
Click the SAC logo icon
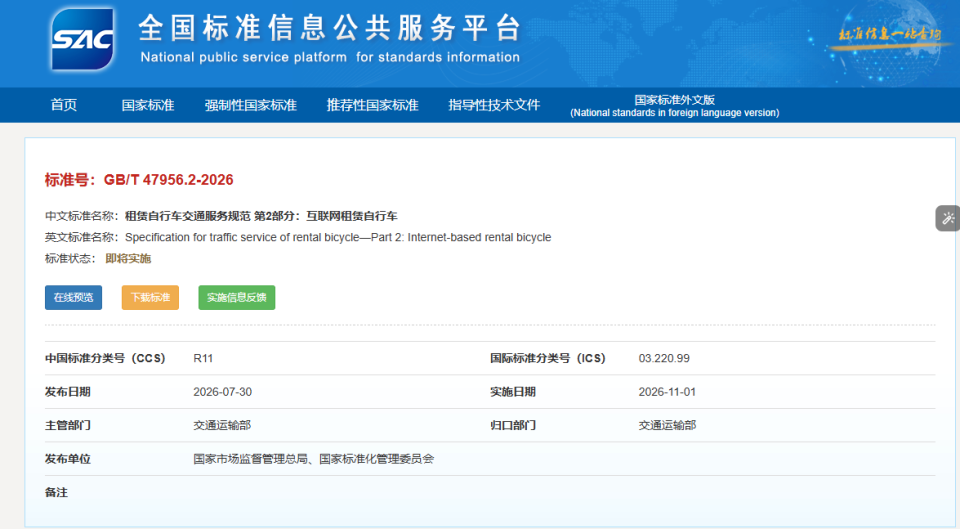(x=82, y=39)
